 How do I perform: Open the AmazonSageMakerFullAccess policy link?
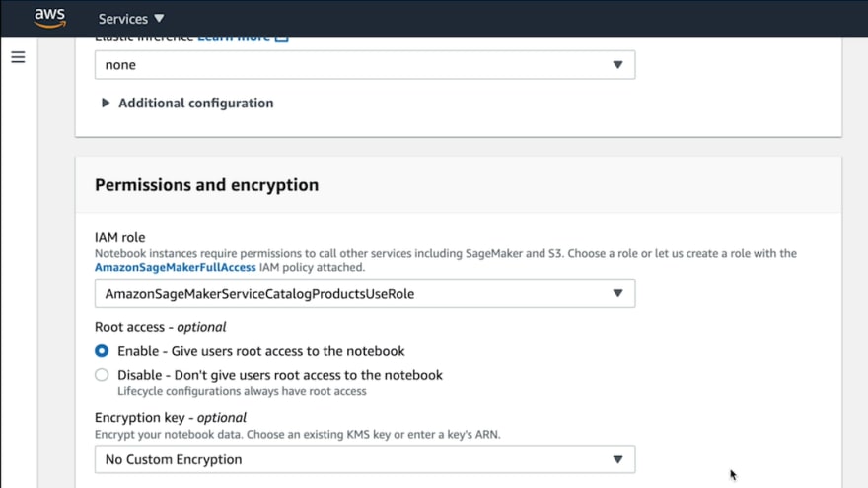175,268
